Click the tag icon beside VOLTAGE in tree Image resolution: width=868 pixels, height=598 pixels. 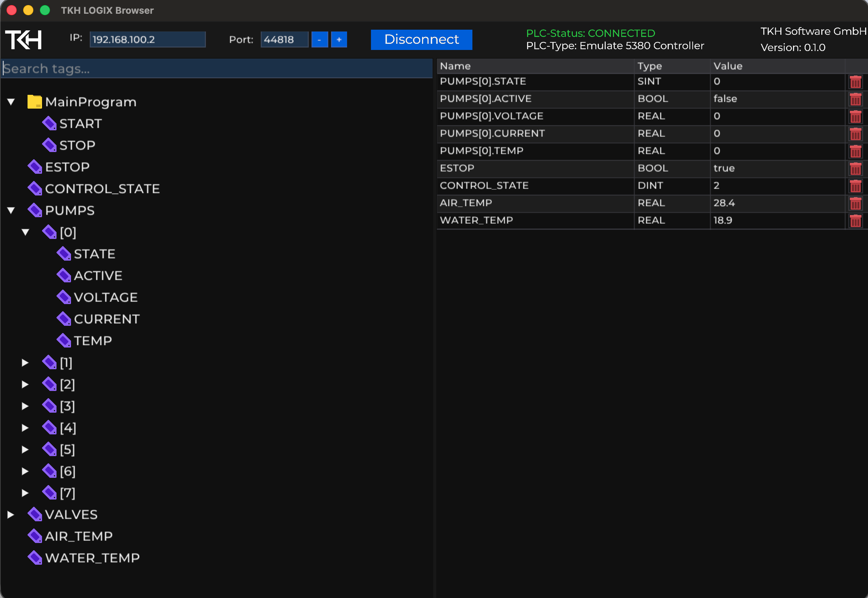[x=64, y=297]
